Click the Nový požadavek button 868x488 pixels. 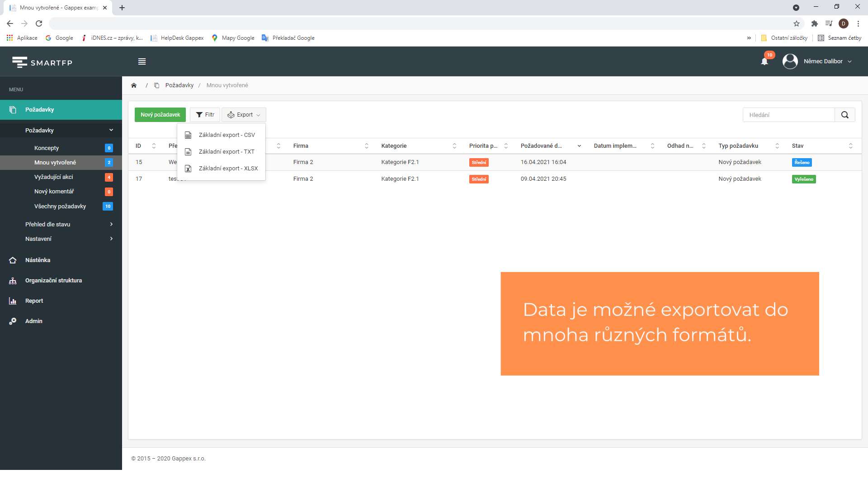click(x=160, y=115)
